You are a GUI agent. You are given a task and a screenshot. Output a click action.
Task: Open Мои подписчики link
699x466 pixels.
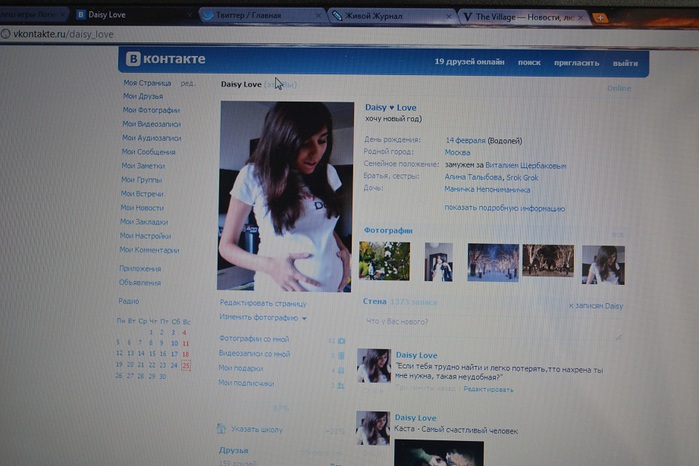tap(246, 383)
